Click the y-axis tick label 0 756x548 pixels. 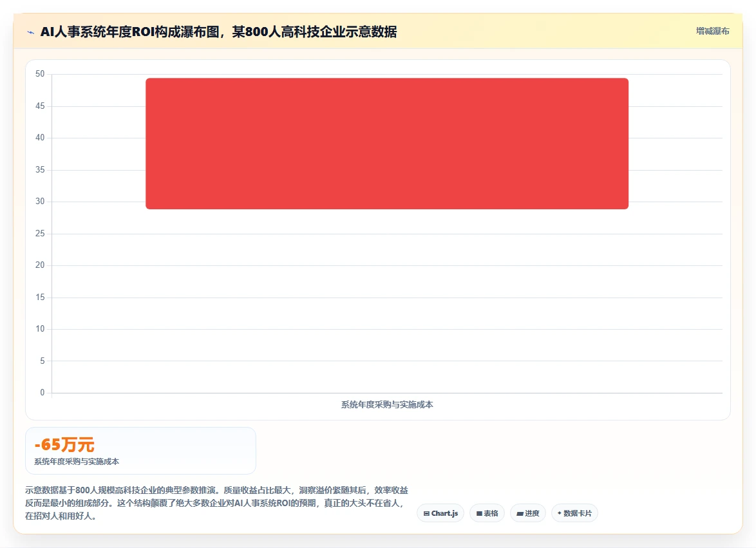[x=43, y=393]
